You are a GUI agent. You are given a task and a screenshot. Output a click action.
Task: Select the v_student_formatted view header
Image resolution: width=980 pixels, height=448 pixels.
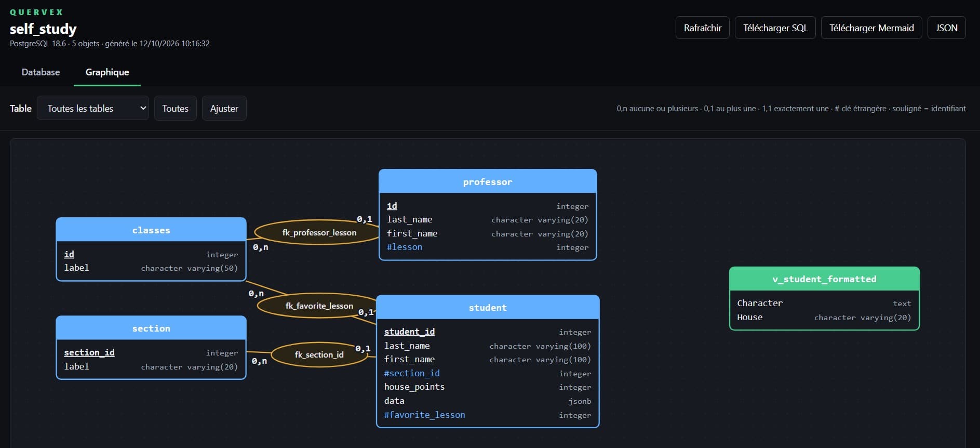824,279
